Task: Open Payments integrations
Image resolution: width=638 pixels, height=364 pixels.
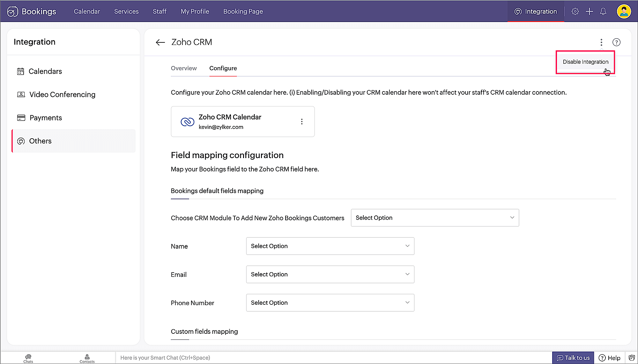Action: 74,118
